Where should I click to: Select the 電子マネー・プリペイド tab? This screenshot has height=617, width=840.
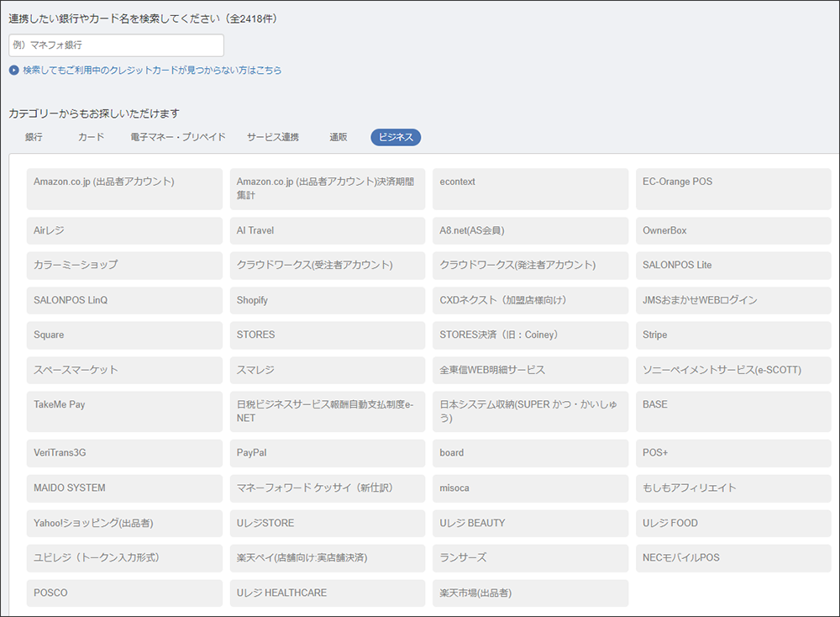[178, 137]
